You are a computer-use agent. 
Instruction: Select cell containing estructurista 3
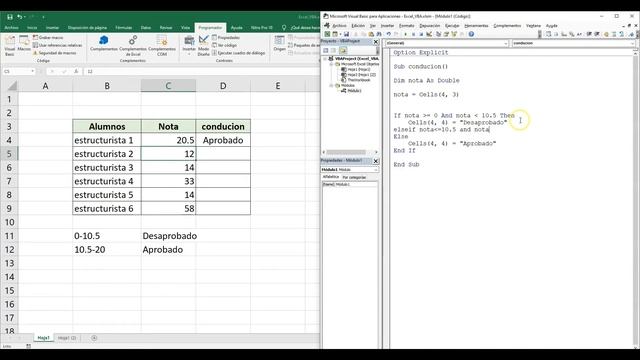pos(107,167)
